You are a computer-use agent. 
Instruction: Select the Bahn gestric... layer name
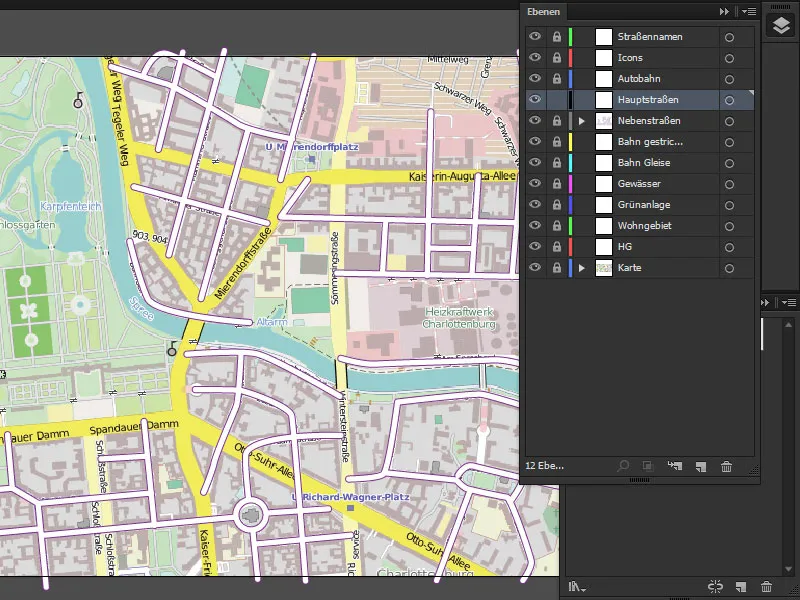[x=650, y=142]
